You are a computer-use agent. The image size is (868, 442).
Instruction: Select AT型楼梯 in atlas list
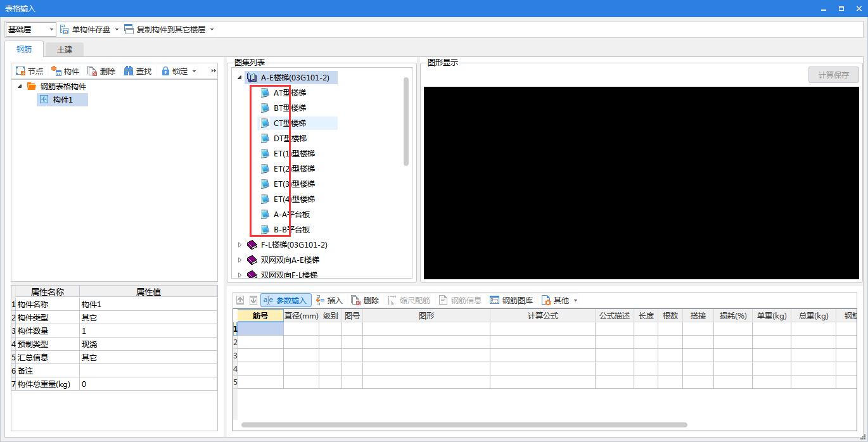coord(290,92)
